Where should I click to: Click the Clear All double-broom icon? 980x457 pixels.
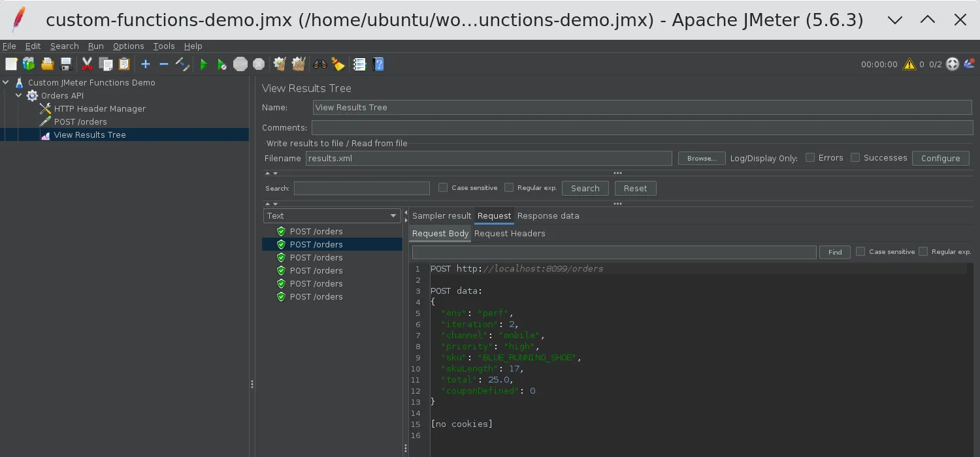tap(299, 64)
